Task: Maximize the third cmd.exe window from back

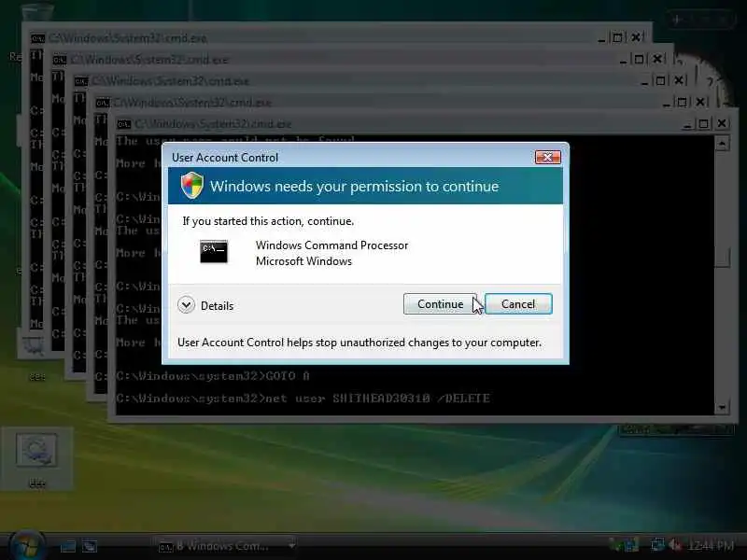Action: point(661,80)
